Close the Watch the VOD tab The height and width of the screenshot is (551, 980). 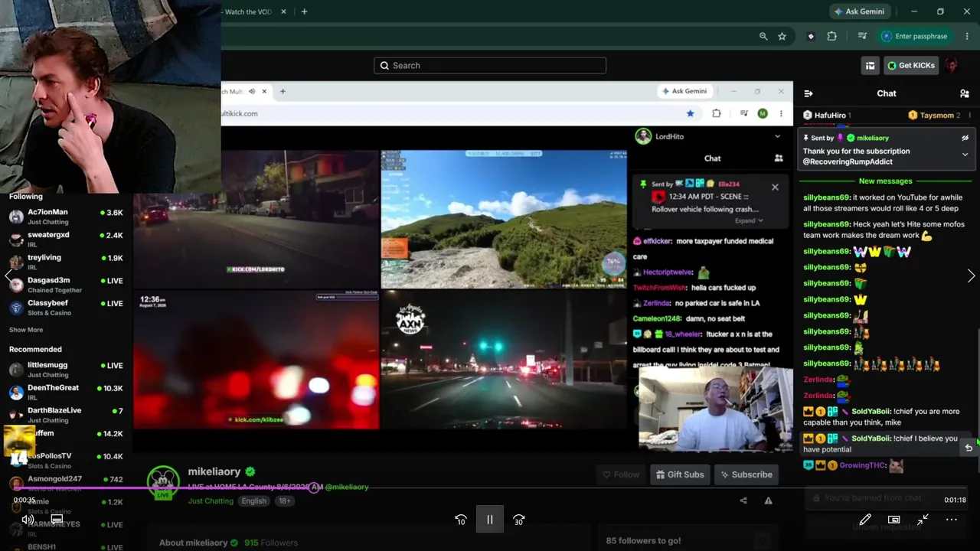[283, 11]
